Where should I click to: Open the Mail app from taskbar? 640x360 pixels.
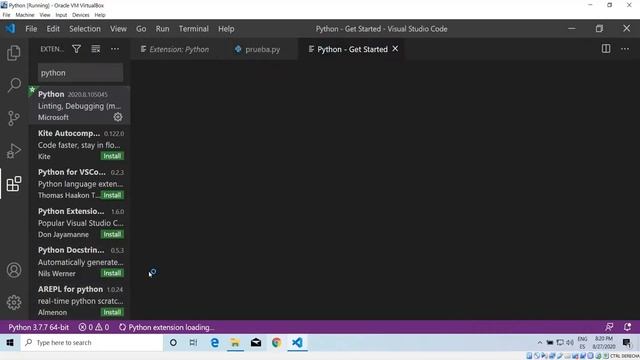tap(256, 342)
